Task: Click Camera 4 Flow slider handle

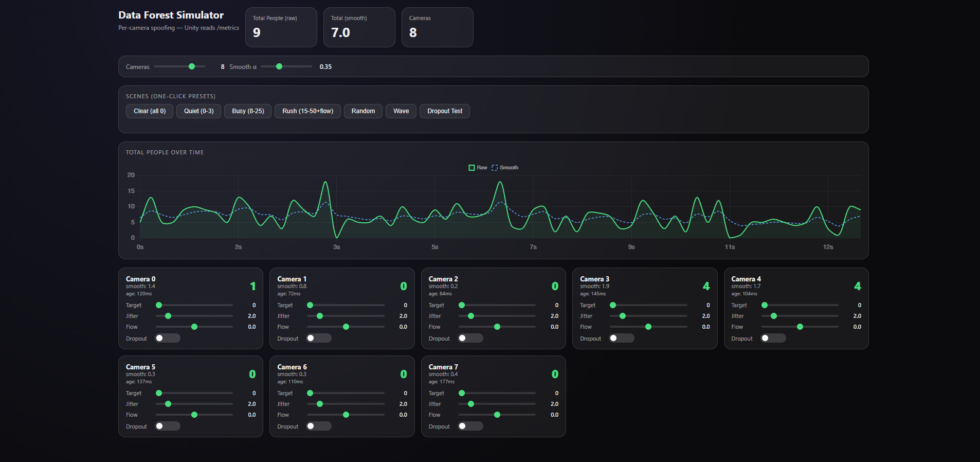Action: pyautogui.click(x=800, y=327)
